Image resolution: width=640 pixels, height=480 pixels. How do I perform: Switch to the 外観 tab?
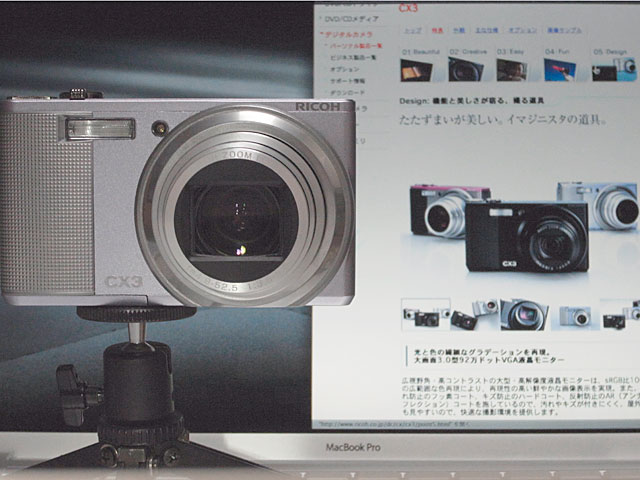click(x=459, y=30)
